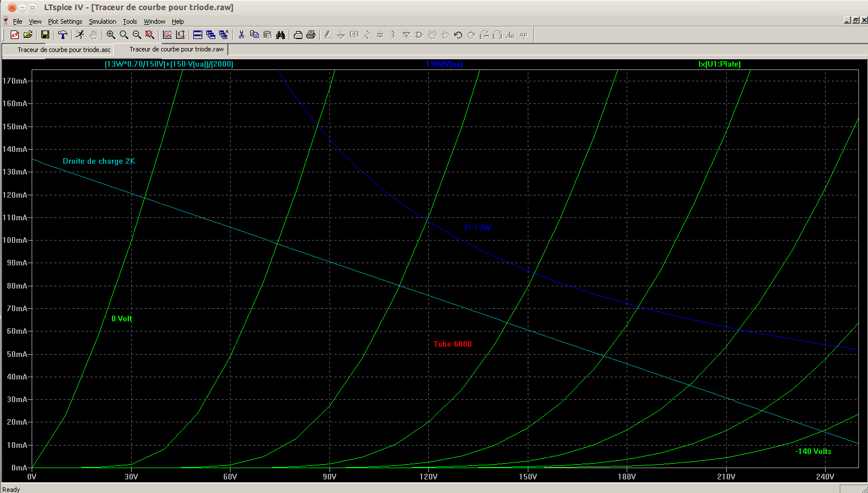Click the greyed draw wire pencil icon
Screen dimensions: 868x493
(328, 35)
